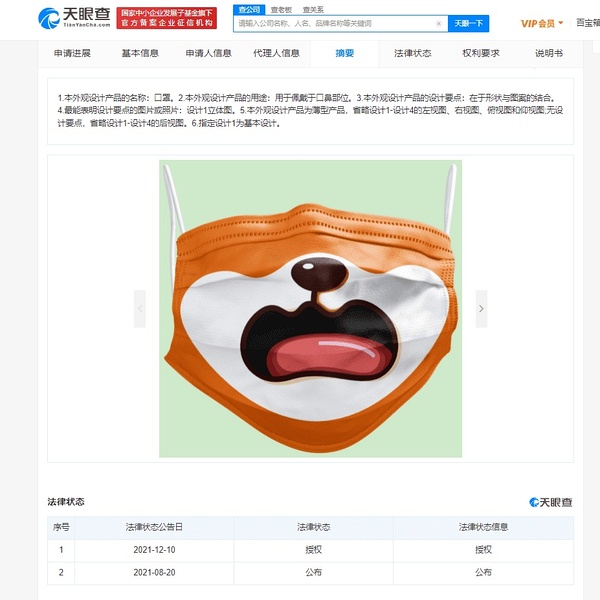Focus the company name search input

336,23
